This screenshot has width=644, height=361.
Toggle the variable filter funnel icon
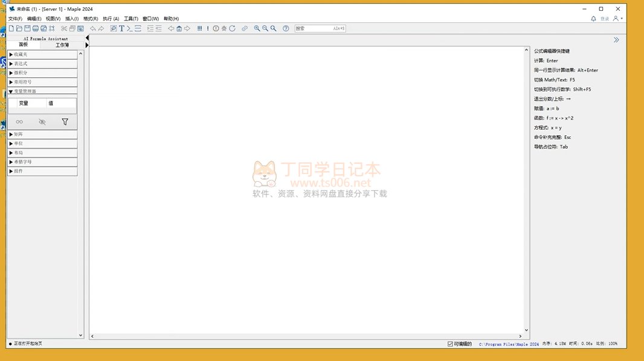(65, 122)
